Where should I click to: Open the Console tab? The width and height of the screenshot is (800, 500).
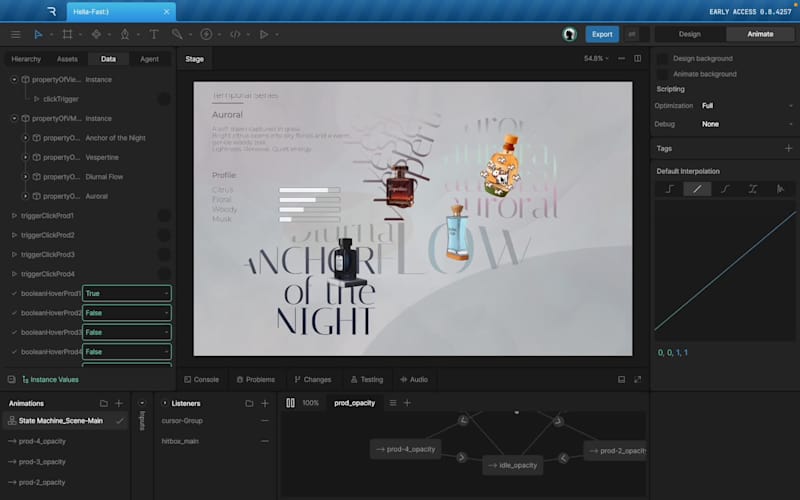[202, 380]
